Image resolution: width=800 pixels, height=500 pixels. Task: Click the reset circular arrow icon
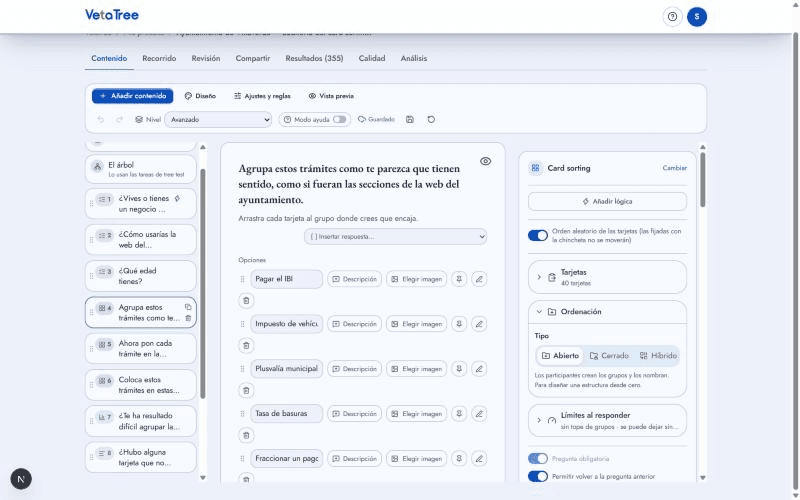[431, 119]
